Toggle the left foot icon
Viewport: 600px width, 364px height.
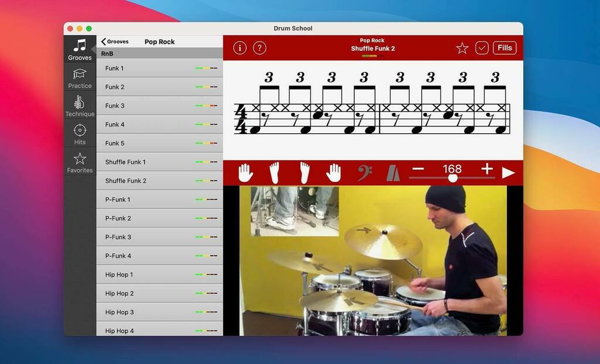(x=274, y=173)
